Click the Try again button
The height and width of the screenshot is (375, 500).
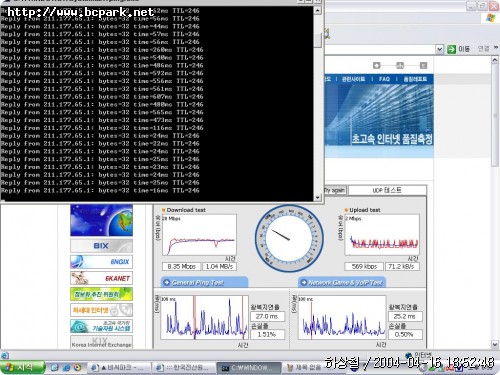pyautogui.click(x=335, y=190)
